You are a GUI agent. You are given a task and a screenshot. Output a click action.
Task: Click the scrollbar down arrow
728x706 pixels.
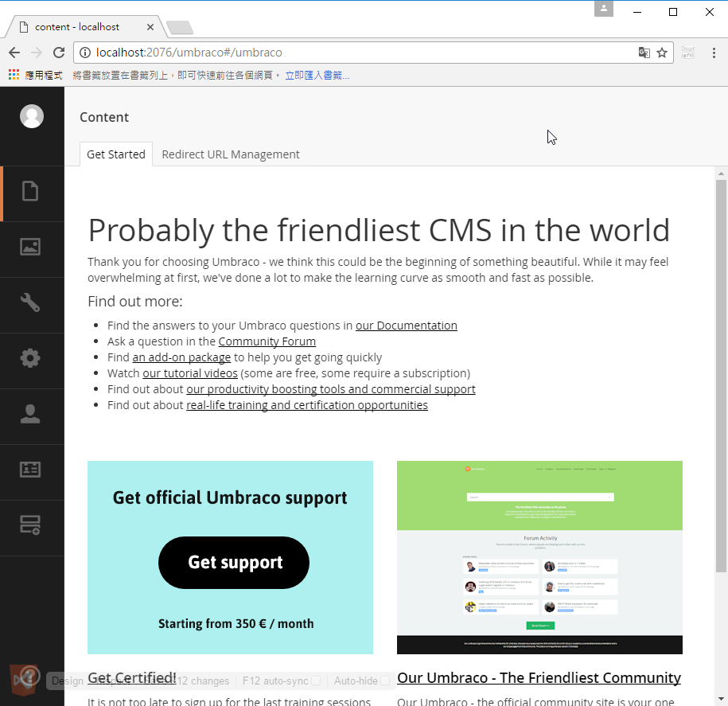[x=721, y=699]
